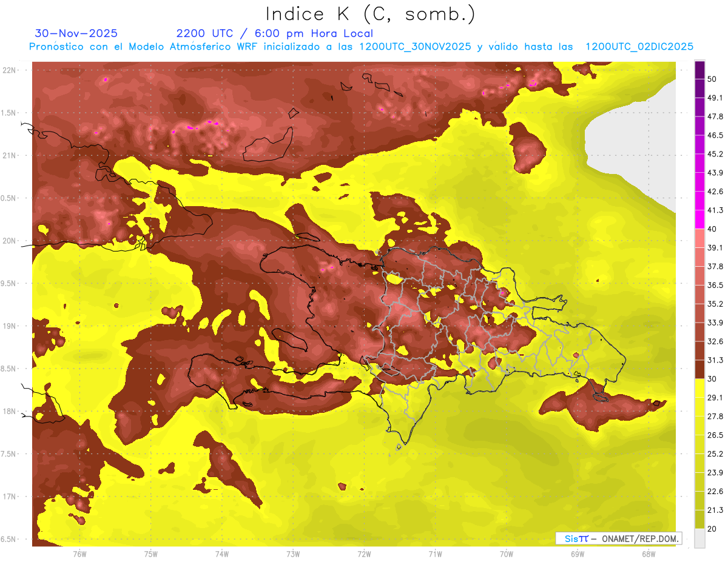
Task: Click the colorbar value '40'
Action: 713,229
